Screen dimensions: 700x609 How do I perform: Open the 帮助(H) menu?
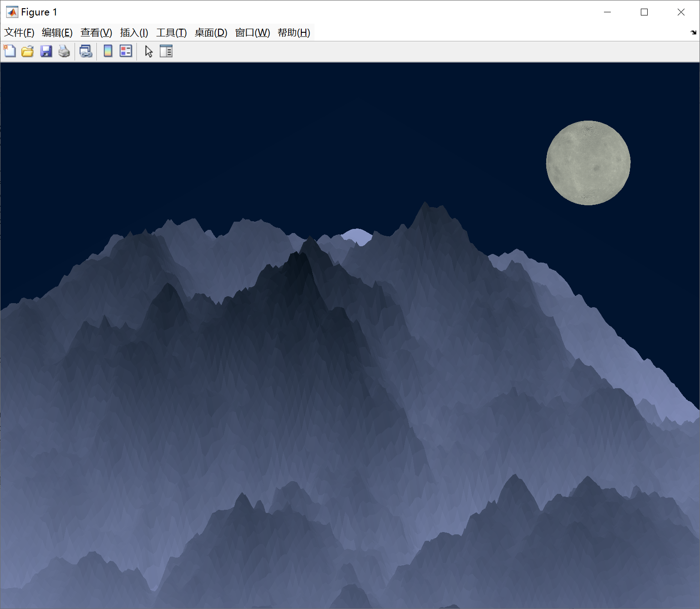click(294, 33)
